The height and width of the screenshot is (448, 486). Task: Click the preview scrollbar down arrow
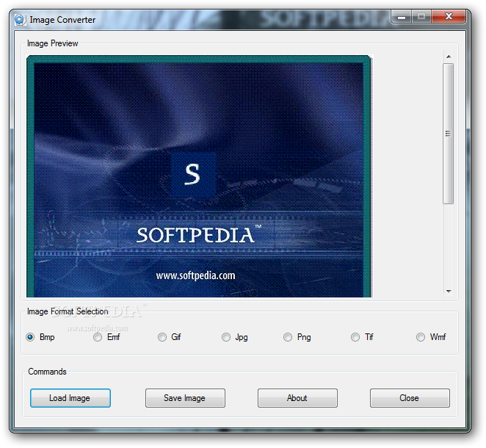tap(448, 291)
